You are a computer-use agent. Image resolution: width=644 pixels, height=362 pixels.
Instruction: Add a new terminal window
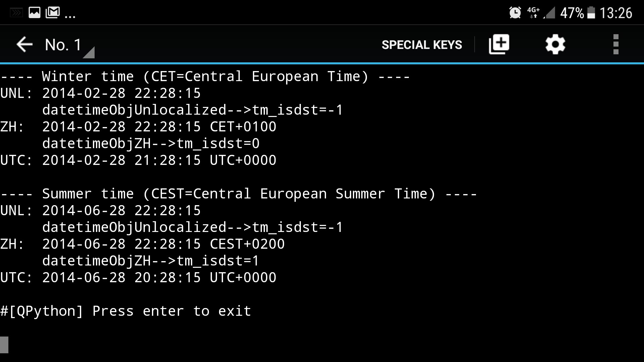click(499, 45)
